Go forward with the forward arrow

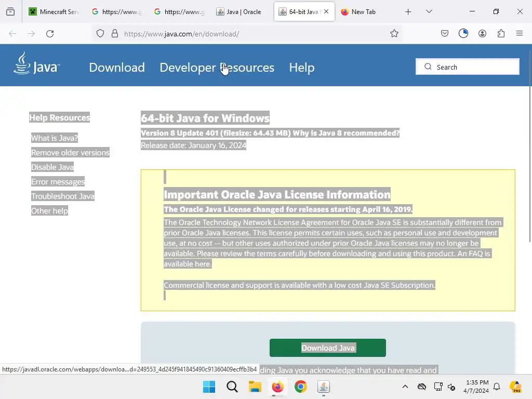point(31,34)
